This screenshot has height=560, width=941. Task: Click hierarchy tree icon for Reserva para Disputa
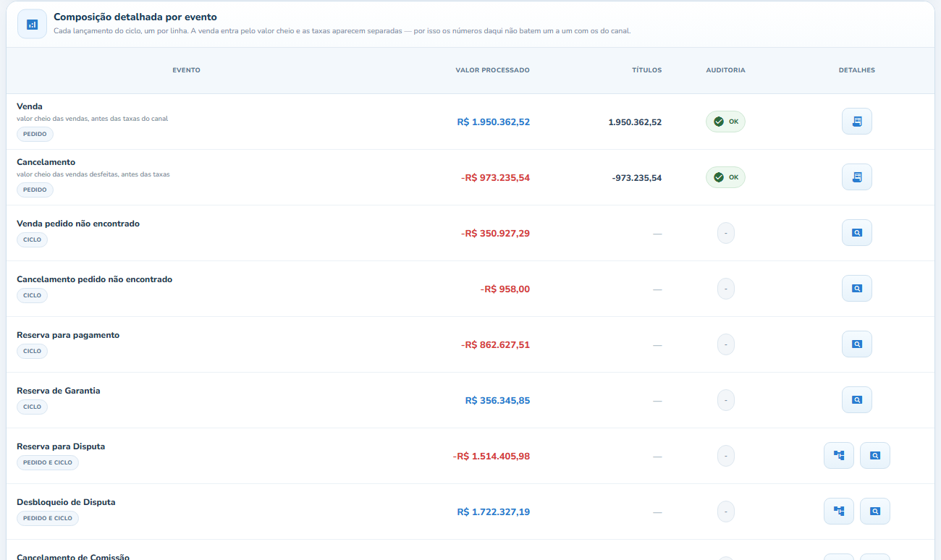tap(839, 456)
